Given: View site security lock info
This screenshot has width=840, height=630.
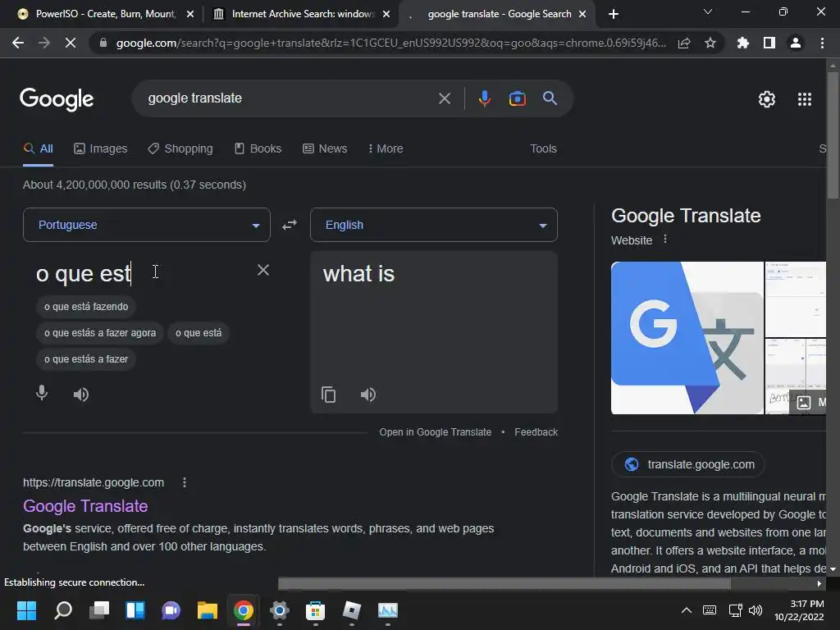Looking at the screenshot, I should tap(103, 43).
